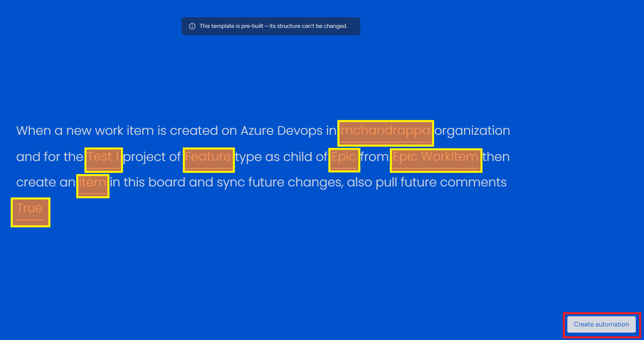This screenshot has width=644, height=340.
Task: Click the Create automation button
Action: point(601,324)
